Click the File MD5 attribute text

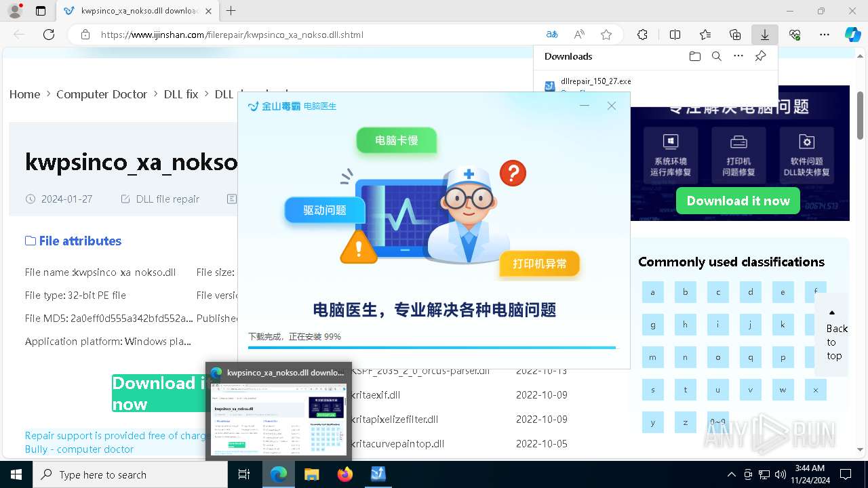click(x=109, y=318)
